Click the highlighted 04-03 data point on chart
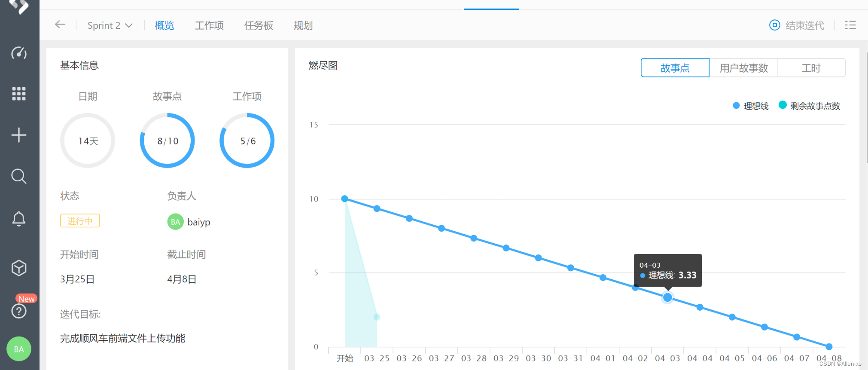 click(x=667, y=297)
